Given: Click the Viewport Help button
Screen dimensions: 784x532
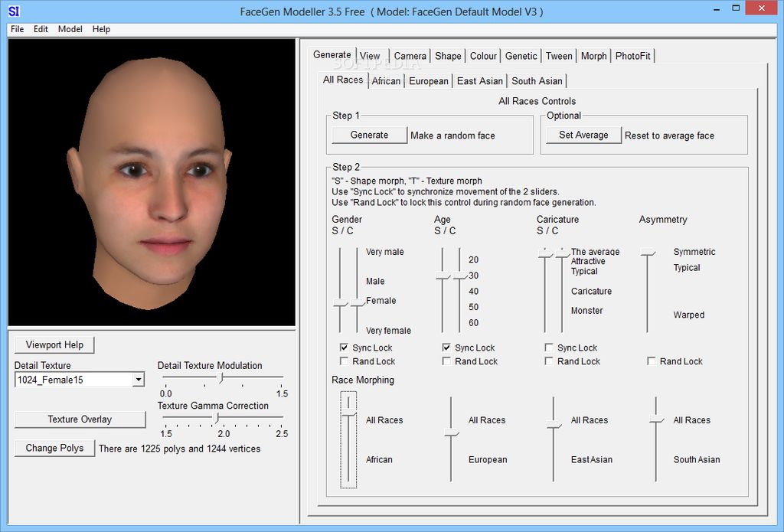Looking at the screenshot, I should (54, 344).
